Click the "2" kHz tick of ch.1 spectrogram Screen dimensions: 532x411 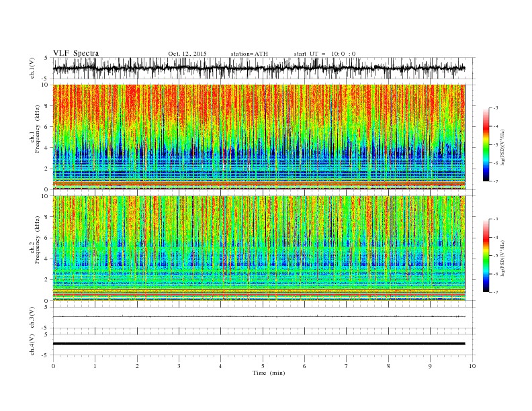tap(46, 169)
